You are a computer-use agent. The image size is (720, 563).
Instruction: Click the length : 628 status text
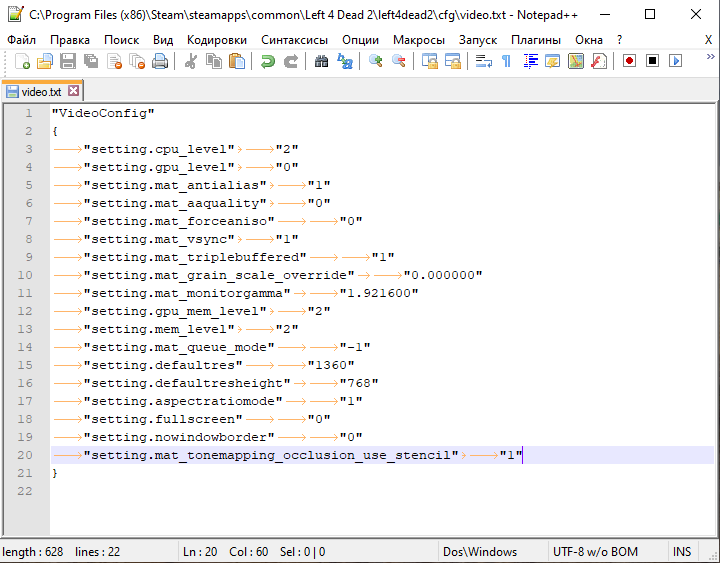[32, 552]
